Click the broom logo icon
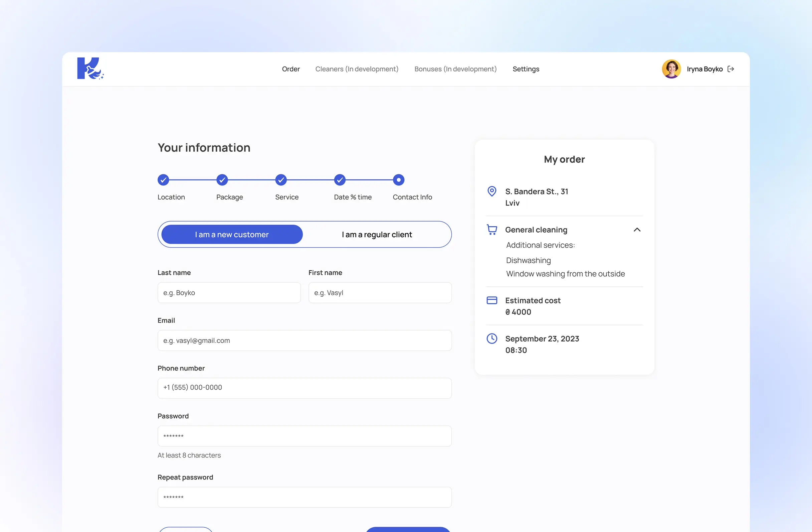The image size is (812, 532). [x=90, y=69]
